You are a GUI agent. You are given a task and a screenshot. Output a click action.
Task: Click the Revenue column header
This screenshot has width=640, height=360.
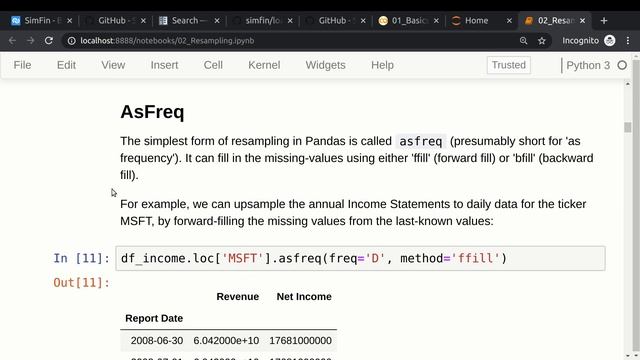point(238,297)
